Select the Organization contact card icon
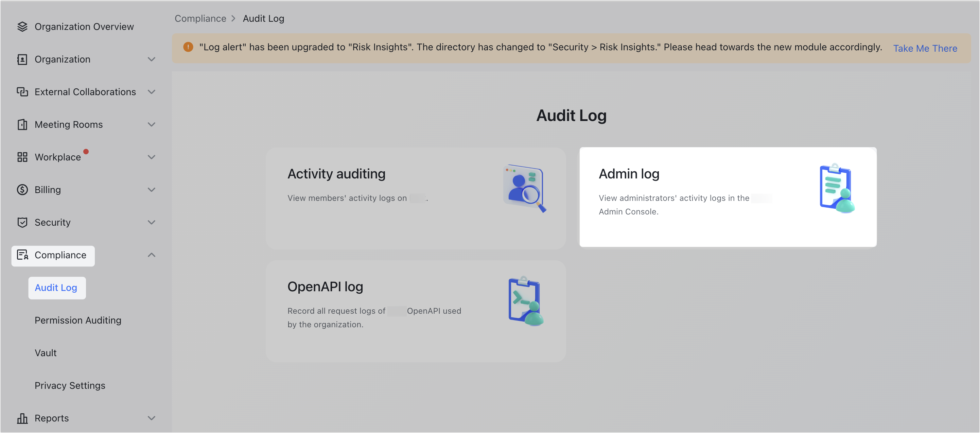 pos(22,59)
